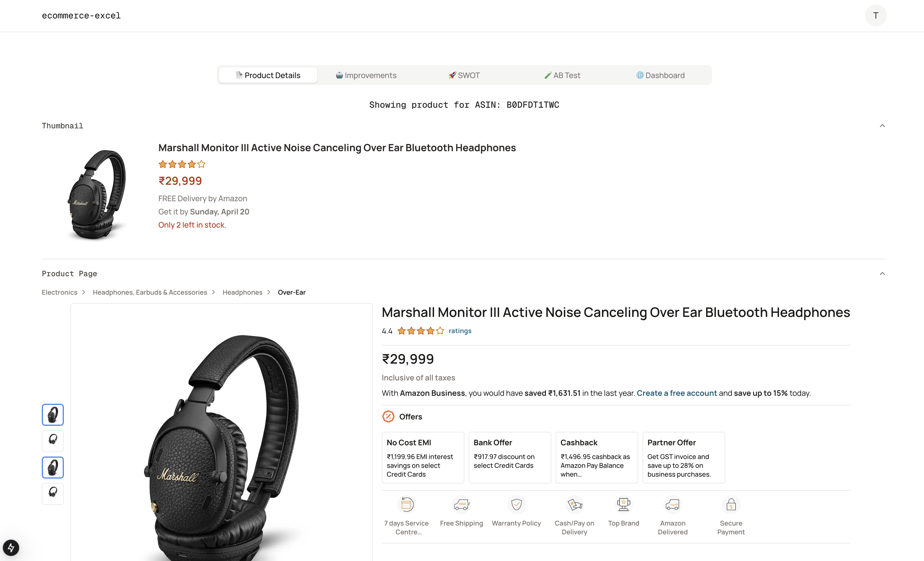Click the Secure Payment lock icon
Image resolution: width=924 pixels, height=561 pixels.
731,504
